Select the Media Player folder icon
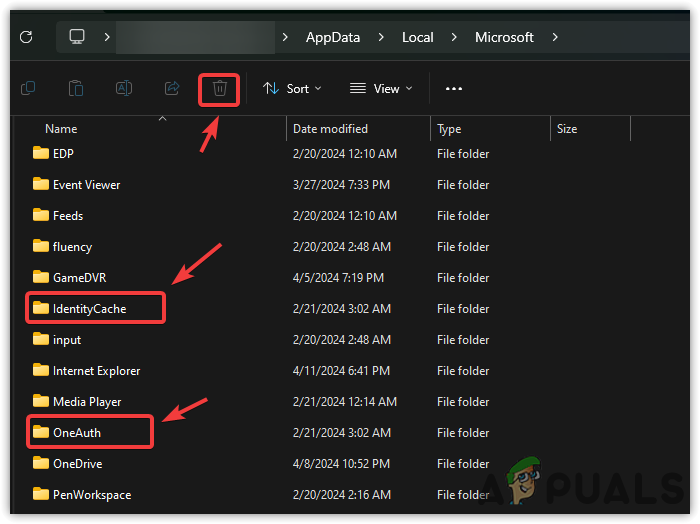 41,401
